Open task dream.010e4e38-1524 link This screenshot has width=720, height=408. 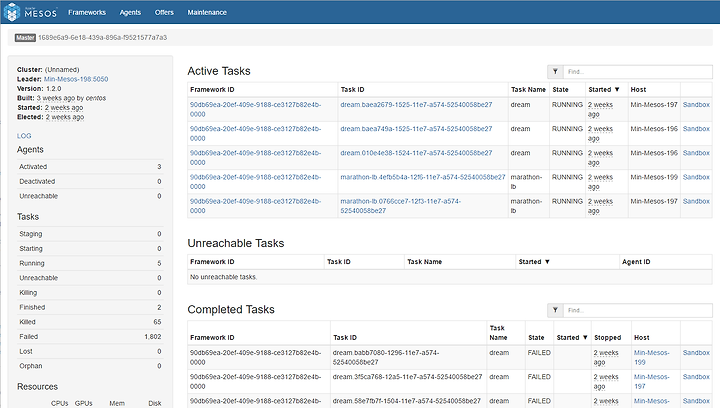coord(416,153)
